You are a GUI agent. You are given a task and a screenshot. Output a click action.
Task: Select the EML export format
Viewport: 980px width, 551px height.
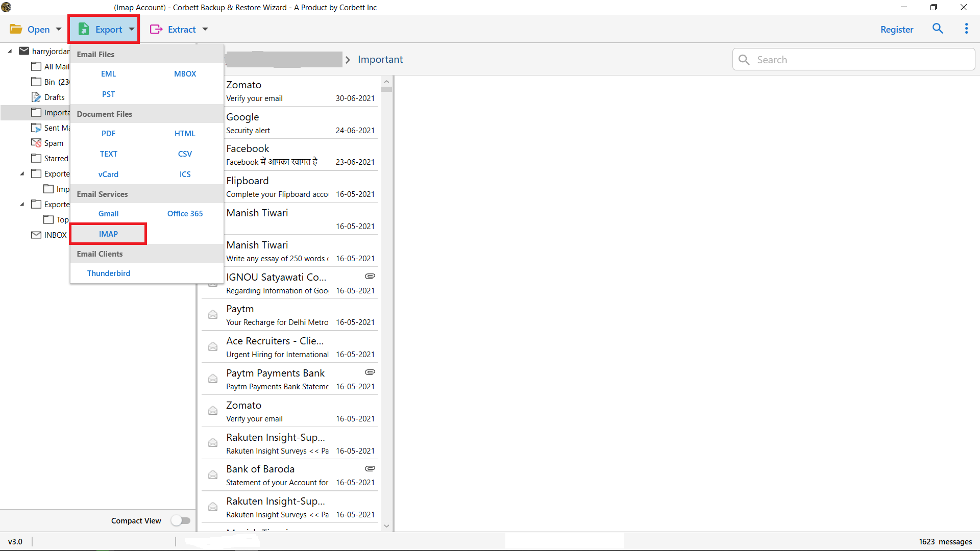[107, 73]
